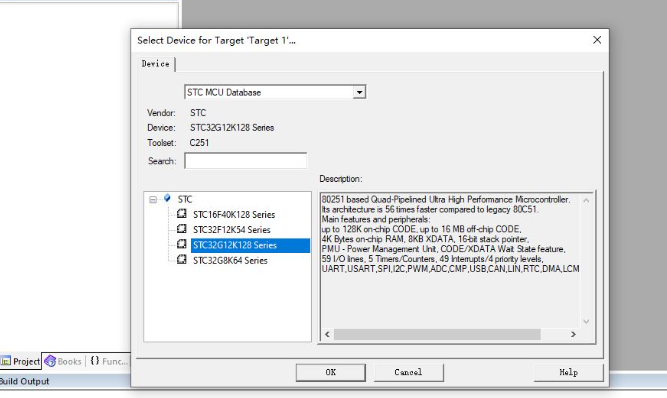Image resolution: width=667 pixels, height=398 pixels.
Task: Select STC16F40K128 Series in the tree
Action: (234, 215)
